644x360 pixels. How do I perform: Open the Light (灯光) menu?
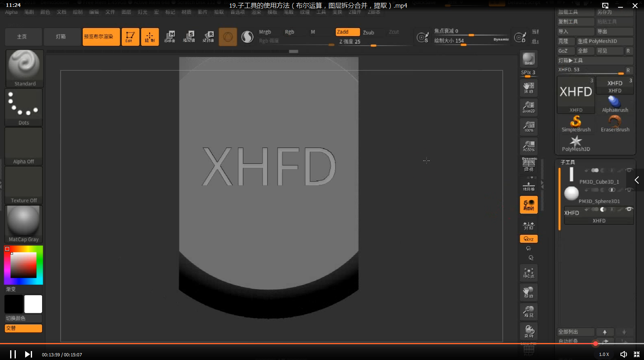pos(142,12)
